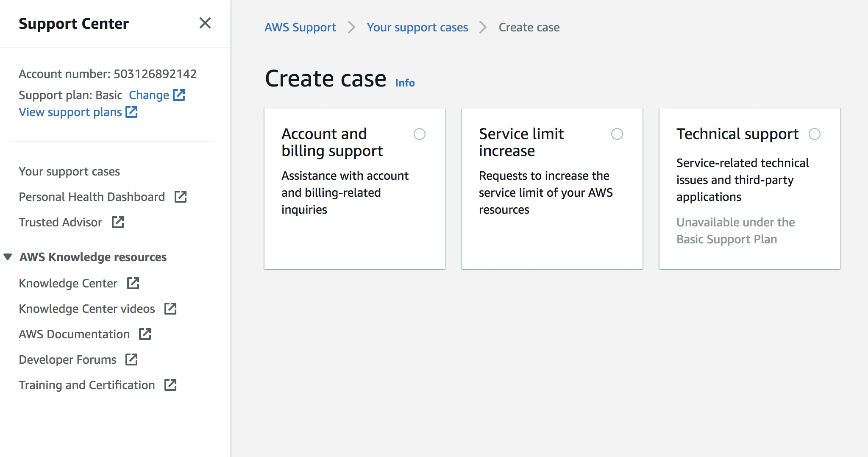
Task: Click AWS Documentation external link icon
Action: [145, 334]
